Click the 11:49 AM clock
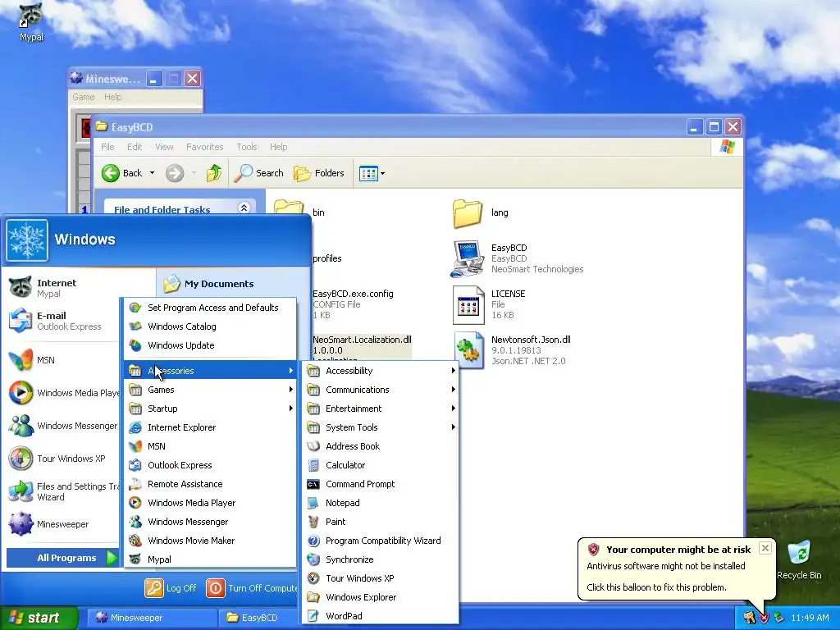840x630 pixels. [x=810, y=619]
